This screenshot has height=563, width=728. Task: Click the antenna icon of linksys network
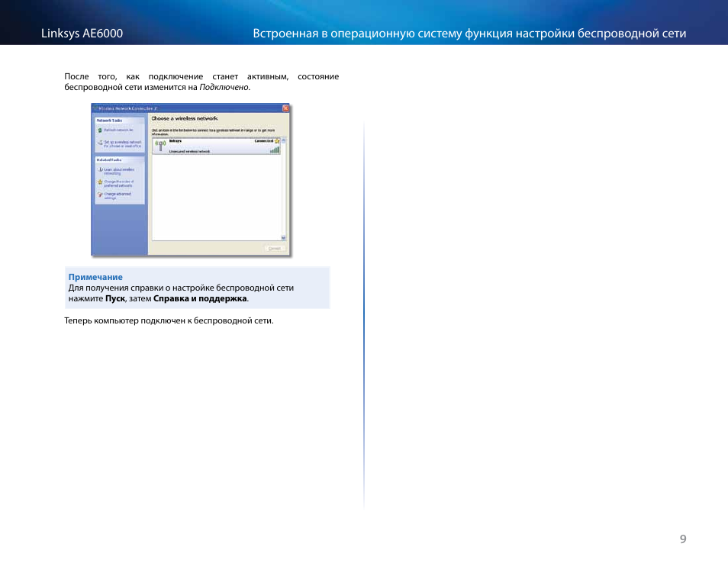[161, 145]
